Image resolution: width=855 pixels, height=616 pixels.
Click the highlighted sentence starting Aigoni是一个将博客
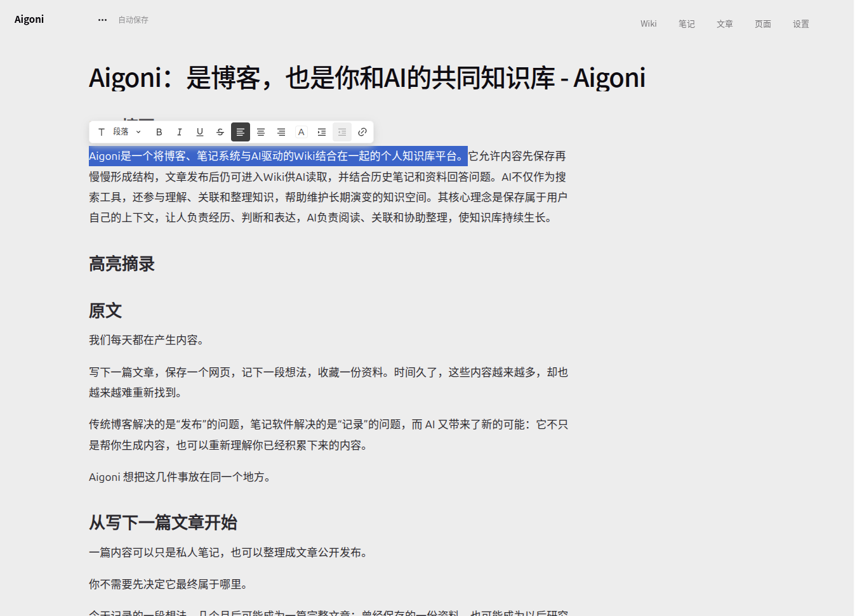tap(278, 156)
